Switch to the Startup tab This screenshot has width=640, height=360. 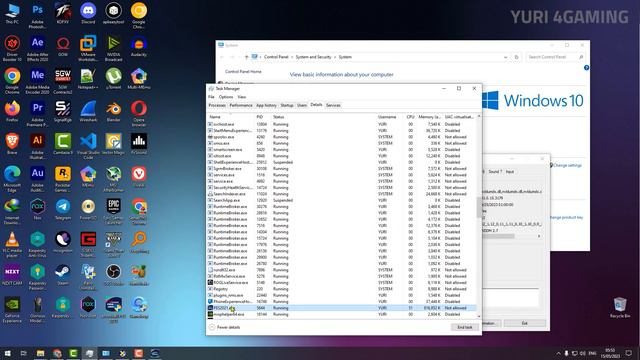287,105
